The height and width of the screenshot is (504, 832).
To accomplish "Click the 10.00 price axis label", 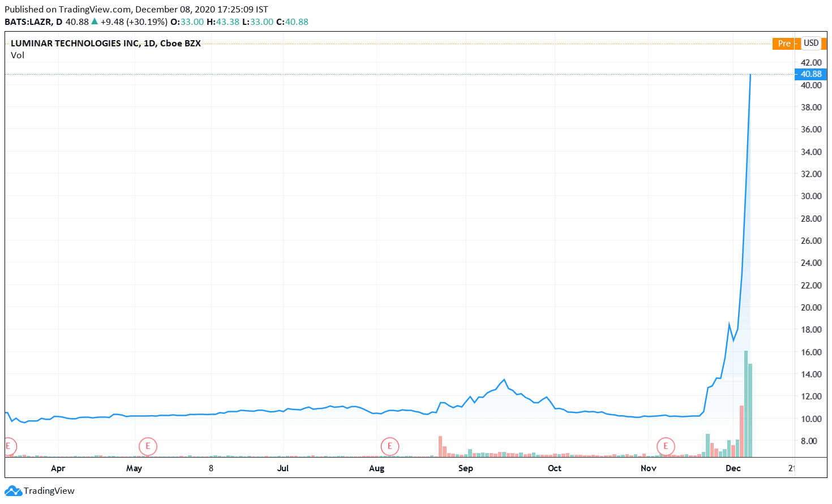I will pos(811,419).
